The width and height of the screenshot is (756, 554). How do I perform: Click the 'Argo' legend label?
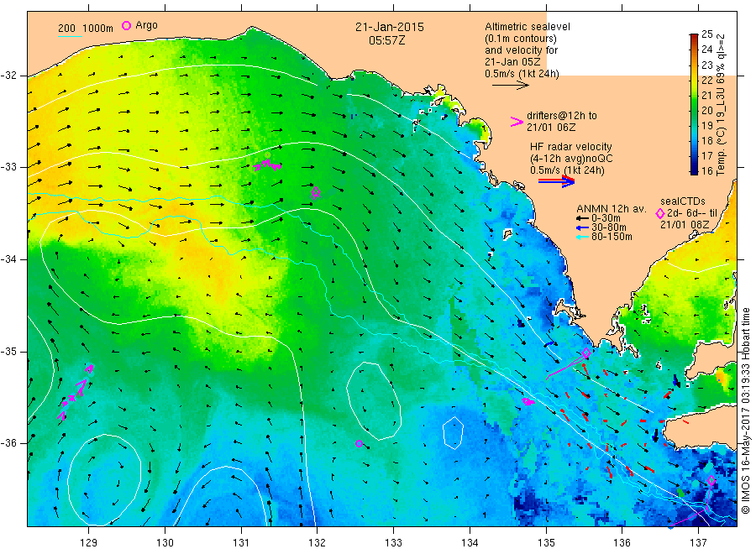(x=146, y=25)
